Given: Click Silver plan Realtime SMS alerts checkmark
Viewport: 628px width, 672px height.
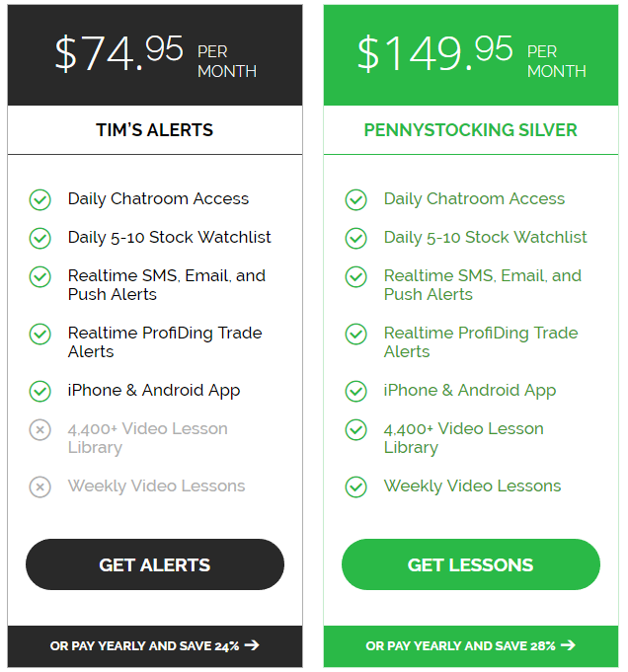Looking at the screenshot, I should [x=356, y=276].
